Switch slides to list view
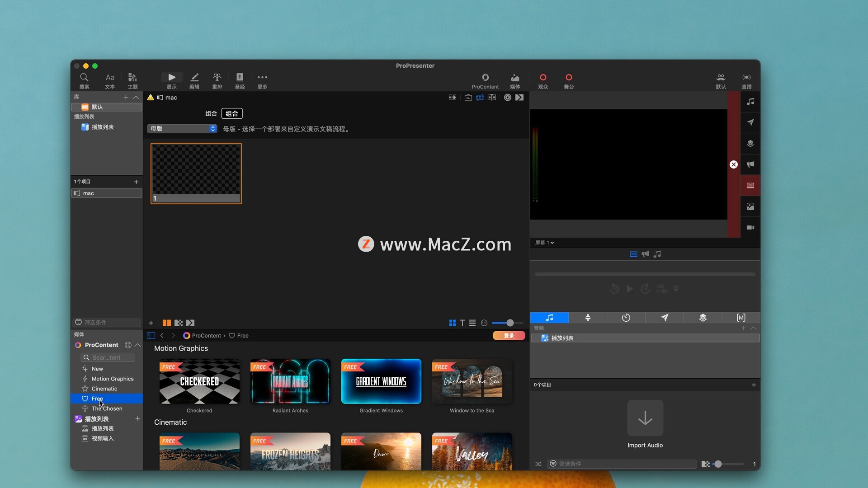This screenshot has height=488, width=868. [472, 323]
